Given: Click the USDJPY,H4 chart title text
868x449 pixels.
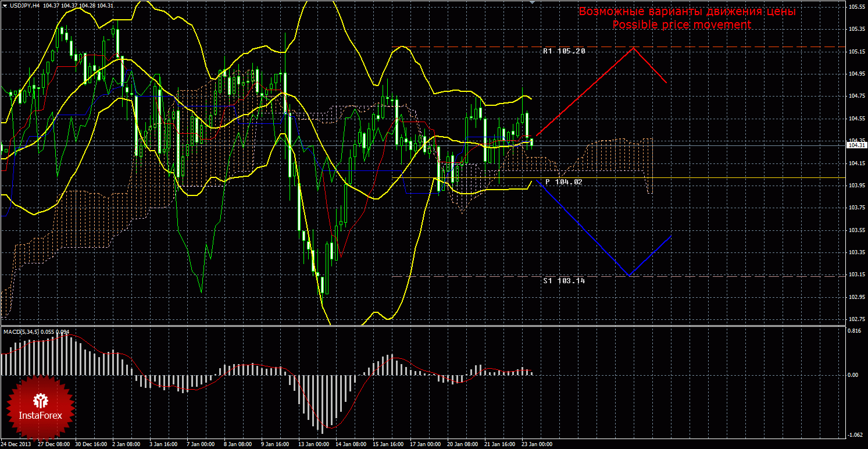Looking at the screenshot, I should click(x=24, y=5).
